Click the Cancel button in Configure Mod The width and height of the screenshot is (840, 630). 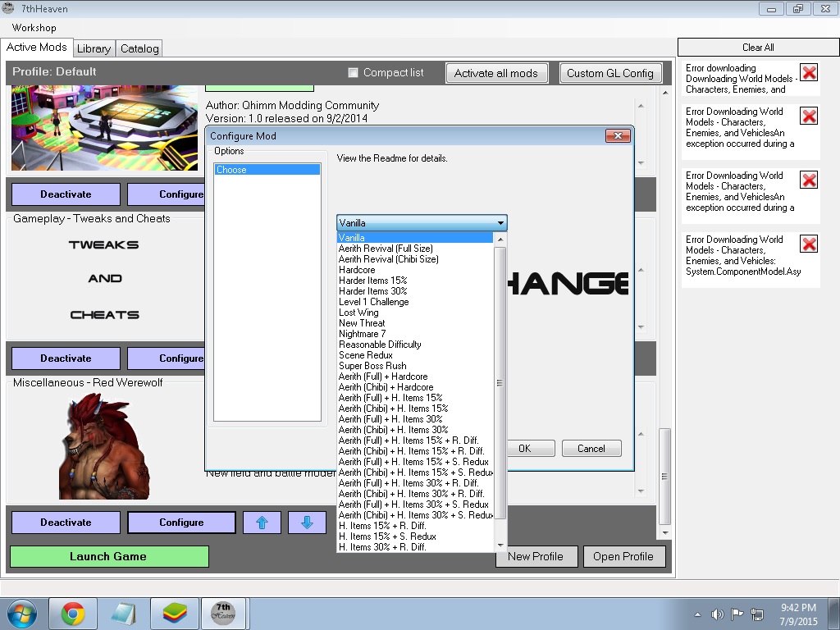591,449
